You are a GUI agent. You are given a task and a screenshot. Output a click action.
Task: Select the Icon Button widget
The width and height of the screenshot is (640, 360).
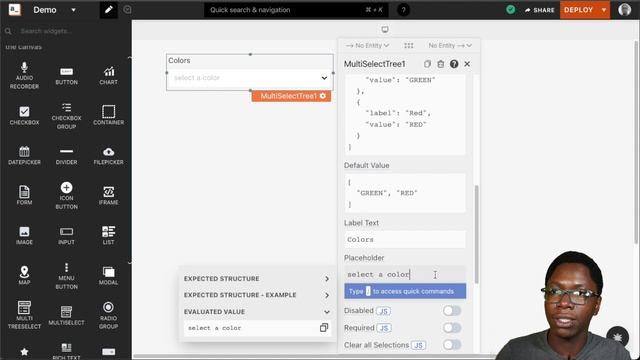point(66,196)
